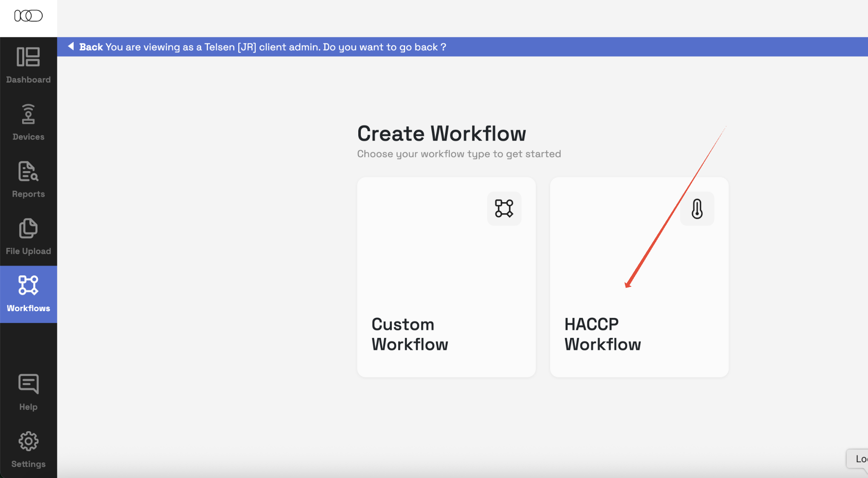Open the Devices sensor icon
Screen dimensions: 868x478
(28, 114)
